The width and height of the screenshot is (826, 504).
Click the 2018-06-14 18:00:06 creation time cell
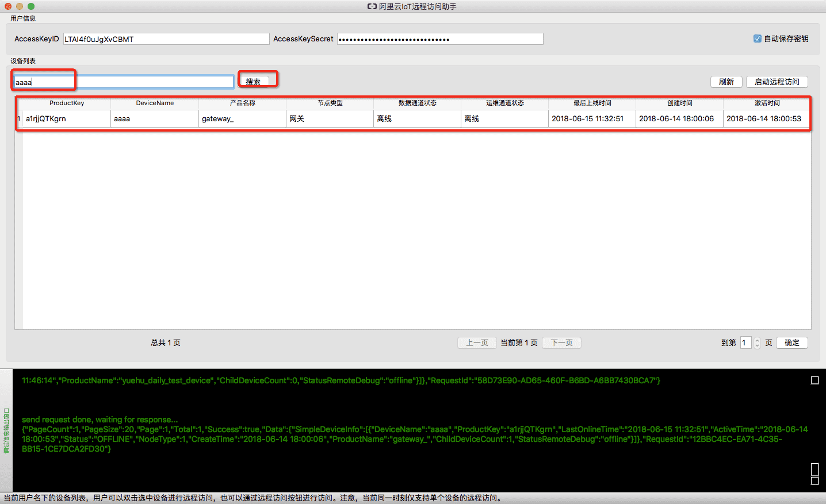[x=679, y=119]
